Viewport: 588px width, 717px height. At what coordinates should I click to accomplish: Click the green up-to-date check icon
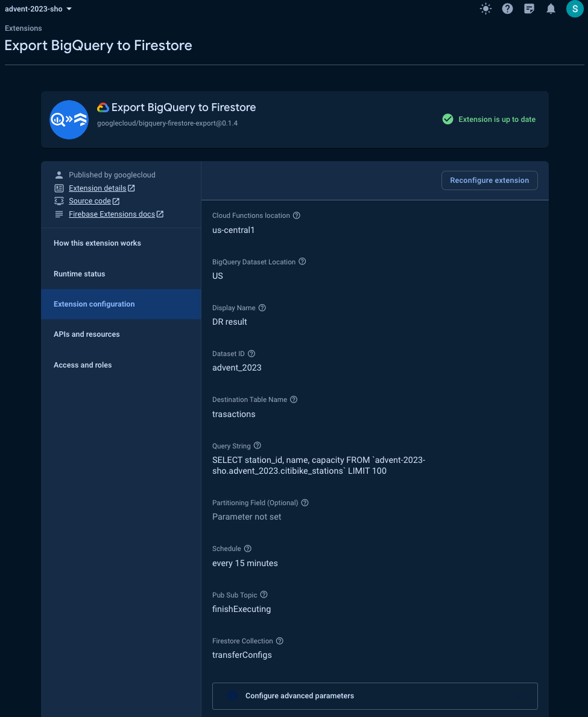point(447,119)
